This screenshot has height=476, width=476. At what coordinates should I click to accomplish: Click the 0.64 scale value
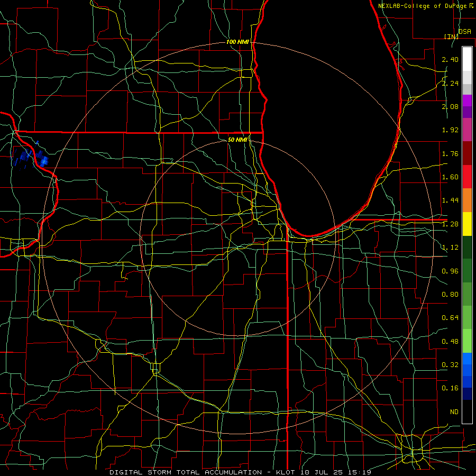pyautogui.click(x=450, y=318)
